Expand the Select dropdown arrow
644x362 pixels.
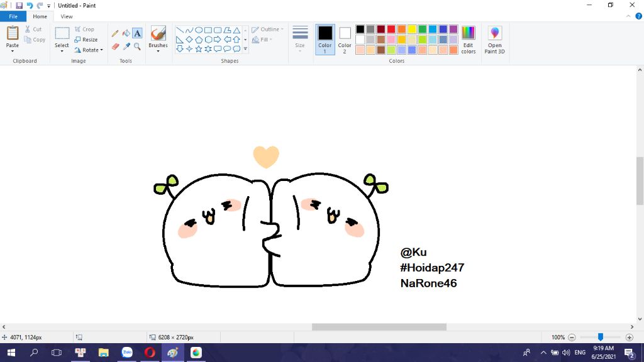[62, 52]
